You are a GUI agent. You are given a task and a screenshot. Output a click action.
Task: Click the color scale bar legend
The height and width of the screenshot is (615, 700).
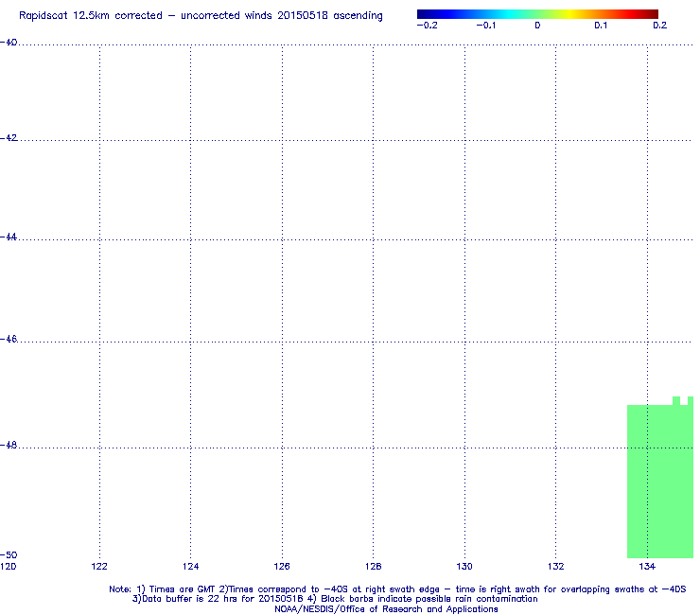(x=537, y=14)
